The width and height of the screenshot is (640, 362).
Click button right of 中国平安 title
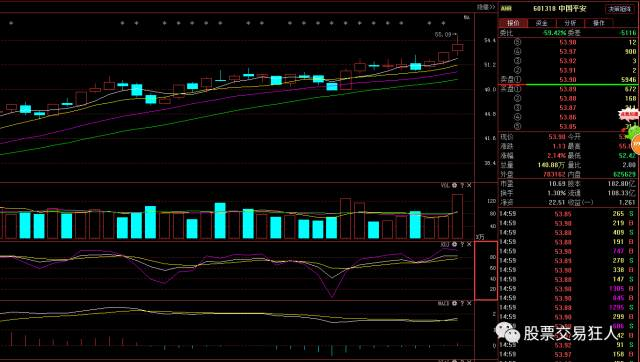620,9
